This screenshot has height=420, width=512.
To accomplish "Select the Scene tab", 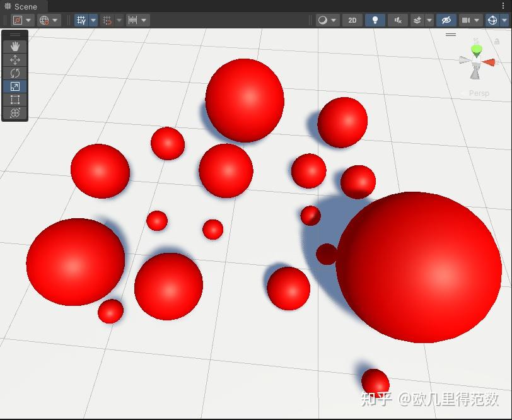I will (x=21, y=6).
